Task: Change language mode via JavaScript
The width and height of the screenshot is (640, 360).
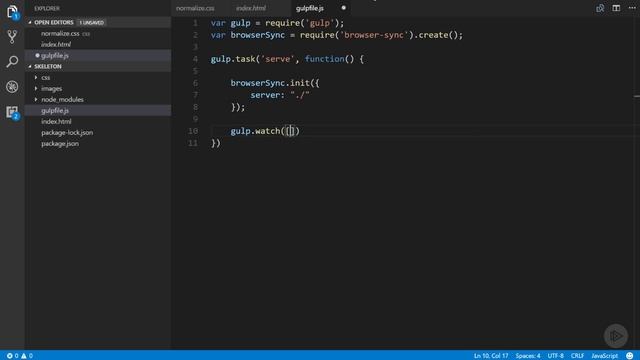Action: [604, 356]
